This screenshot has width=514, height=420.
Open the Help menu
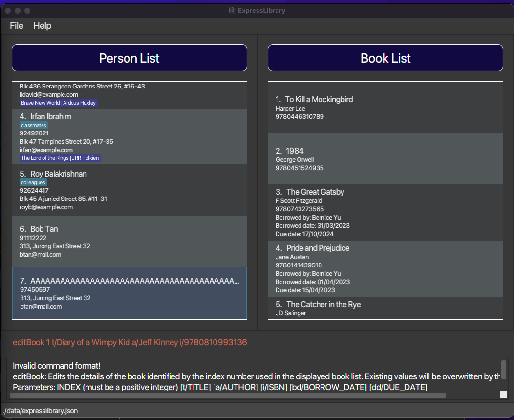tap(43, 25)
